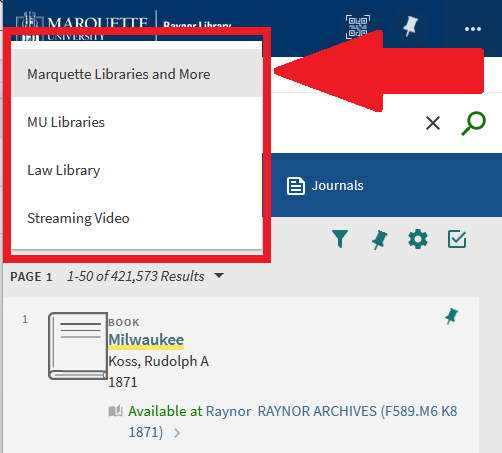Click the green magnifying glass search icon
Screen dimensions: 502x453
click(x=473, y=123)
